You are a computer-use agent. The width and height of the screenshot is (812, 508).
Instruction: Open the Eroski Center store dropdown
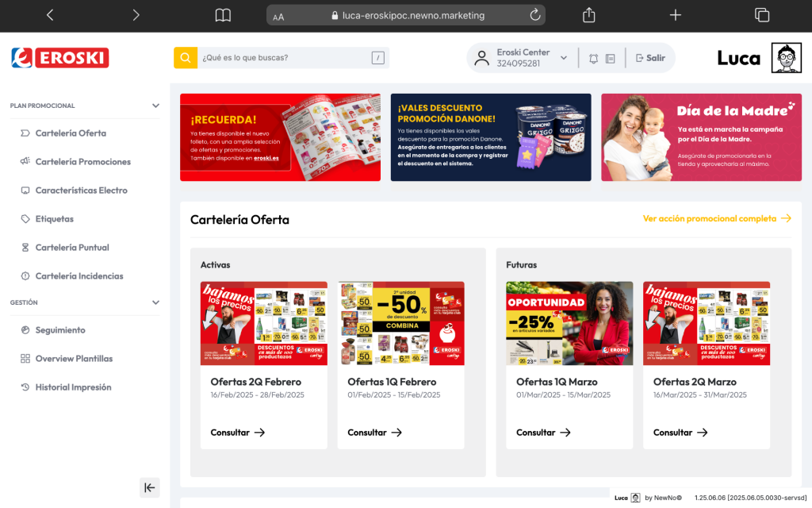point(564,58)
